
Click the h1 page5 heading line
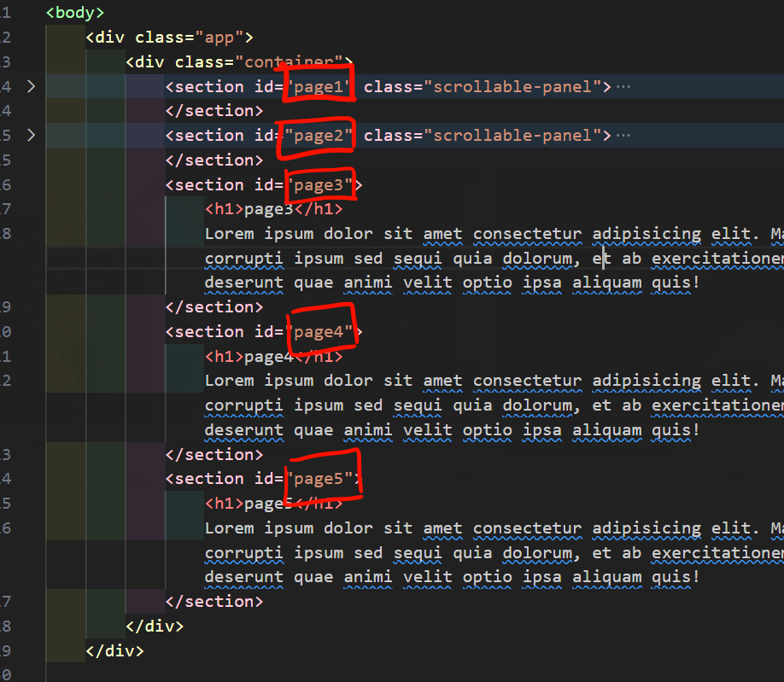click(274, 504)
